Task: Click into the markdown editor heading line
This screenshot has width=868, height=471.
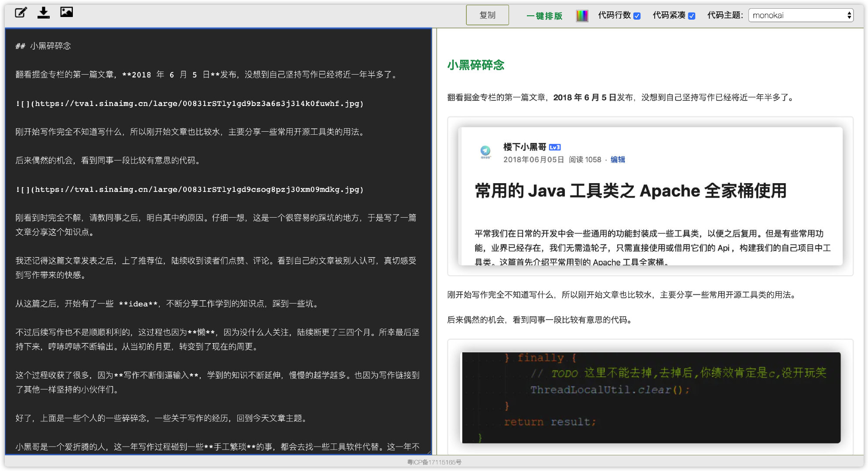Action: (x=50, y=46)
